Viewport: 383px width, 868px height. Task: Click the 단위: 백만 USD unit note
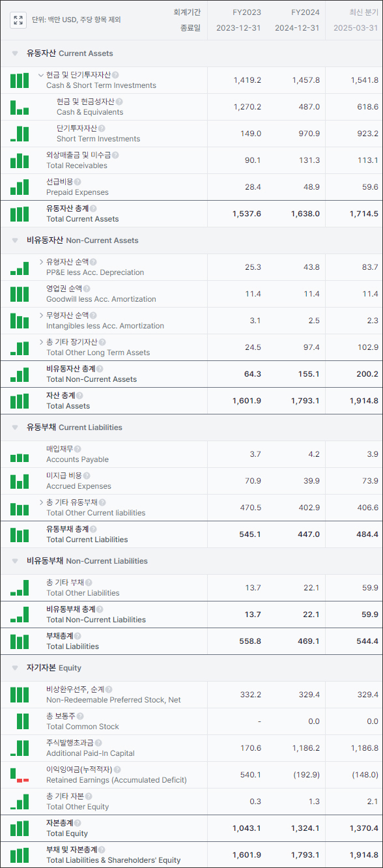click(x=76, y=20)
